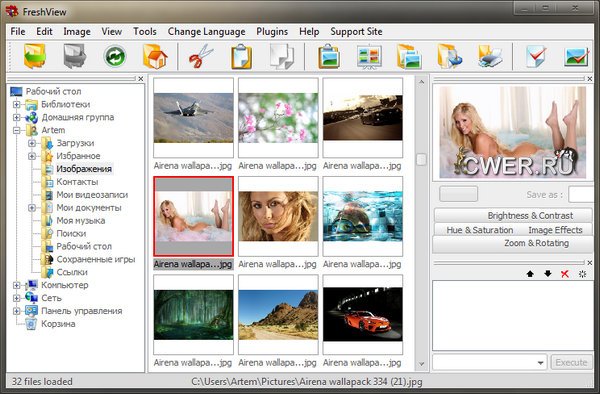600x394 pixels.
Task: Expand the Домашняя группа tree node
Action: (x=16, y=117)
